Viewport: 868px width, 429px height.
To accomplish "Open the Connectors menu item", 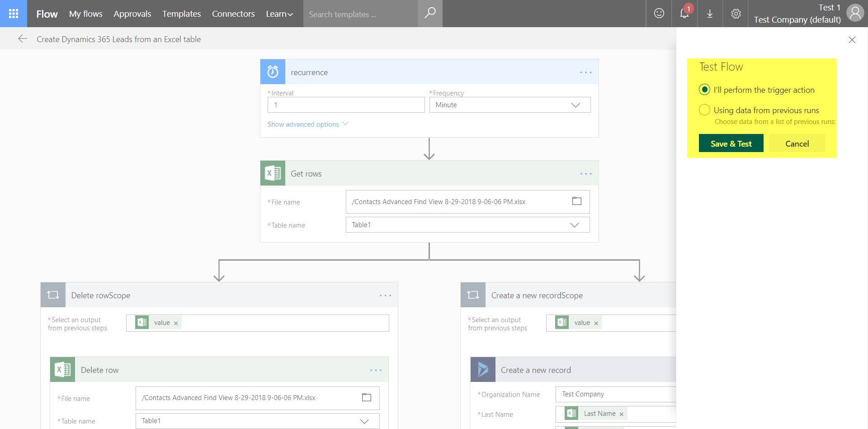I will click(233, 14).
